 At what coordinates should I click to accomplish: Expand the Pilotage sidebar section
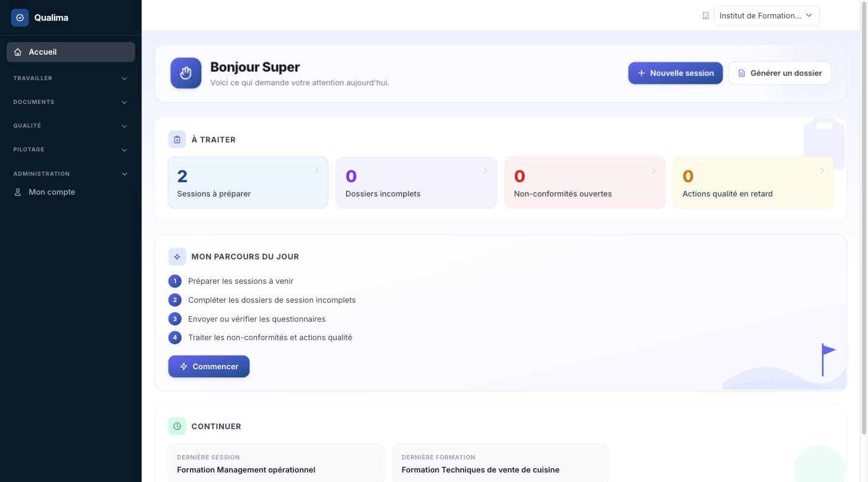tap(71, 150)
